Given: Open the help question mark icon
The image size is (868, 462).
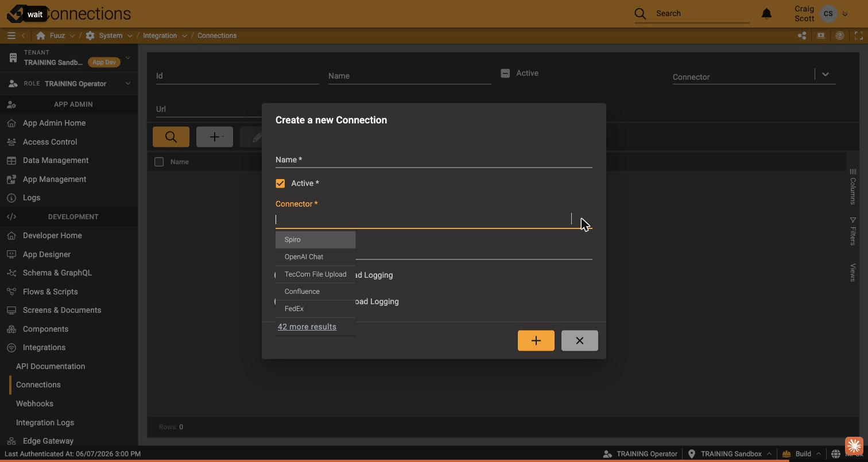Looking at the screenshot, I should 840,36.
